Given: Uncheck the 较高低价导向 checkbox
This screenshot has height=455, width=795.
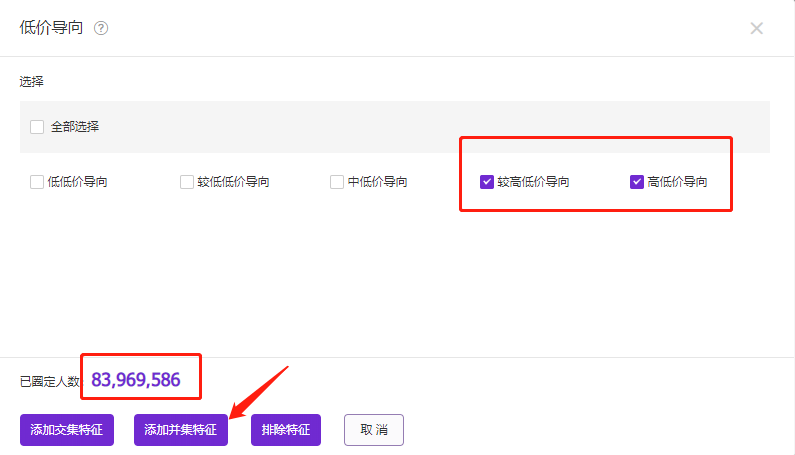Looking at the screenshot, I should [487, 182].
